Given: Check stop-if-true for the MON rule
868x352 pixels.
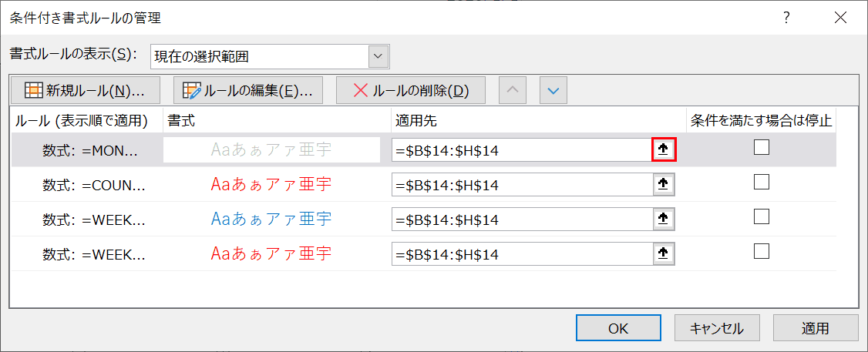Looking at the screenshot, I should [762, 147].
